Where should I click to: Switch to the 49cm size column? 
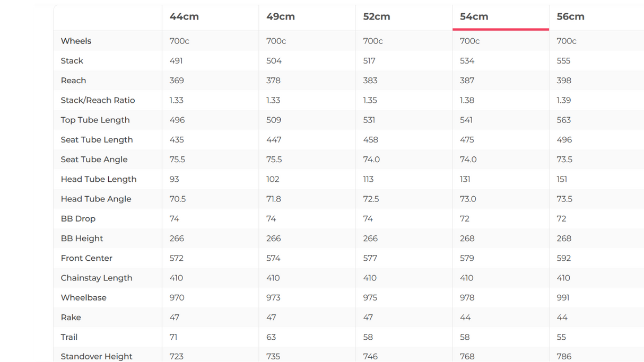[281, 16]
